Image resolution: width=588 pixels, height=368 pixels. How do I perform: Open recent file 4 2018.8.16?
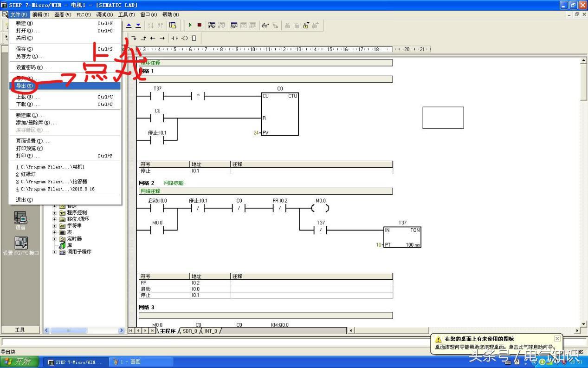(65, 189)
